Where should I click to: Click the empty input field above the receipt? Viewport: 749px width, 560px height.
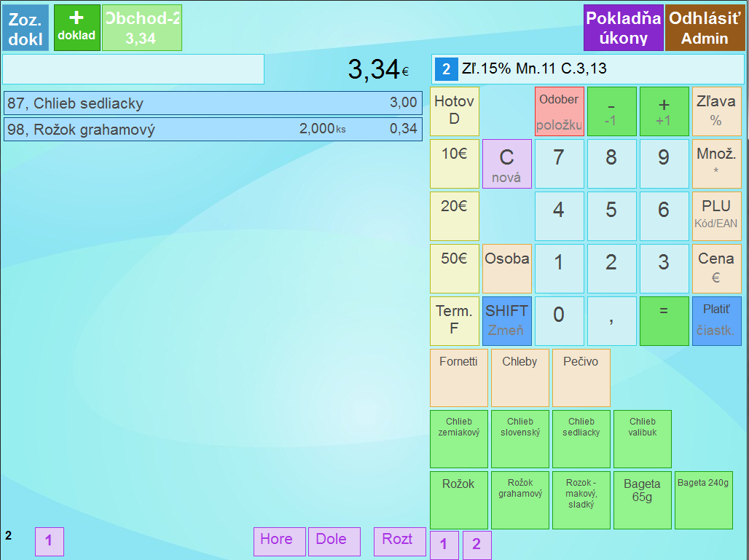pyautogui.click(x=133, y=69)
